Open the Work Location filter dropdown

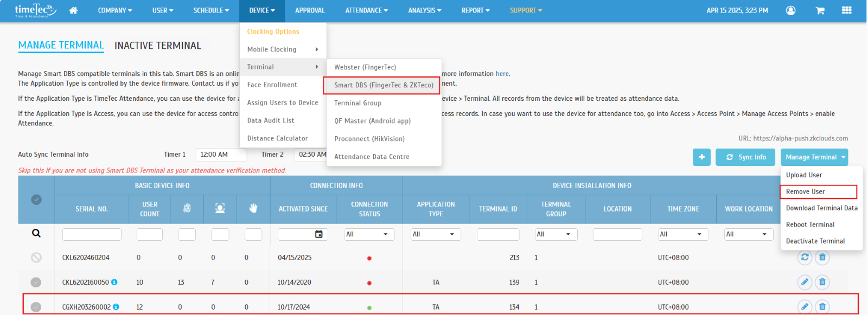[x=749, y=234]
